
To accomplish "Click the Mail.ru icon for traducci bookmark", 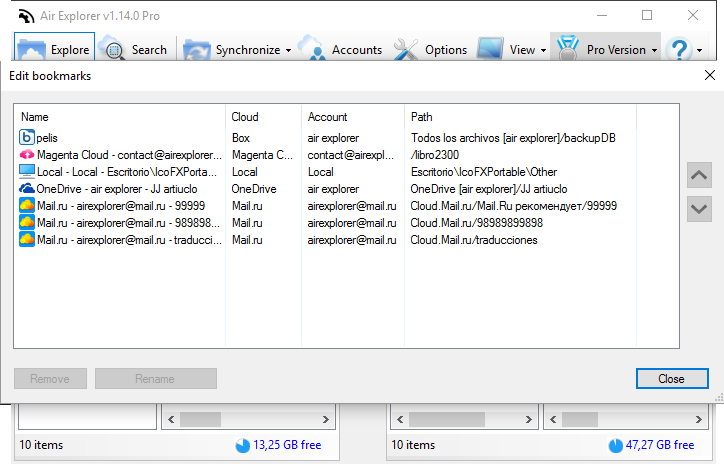I will tap(27, 240).
